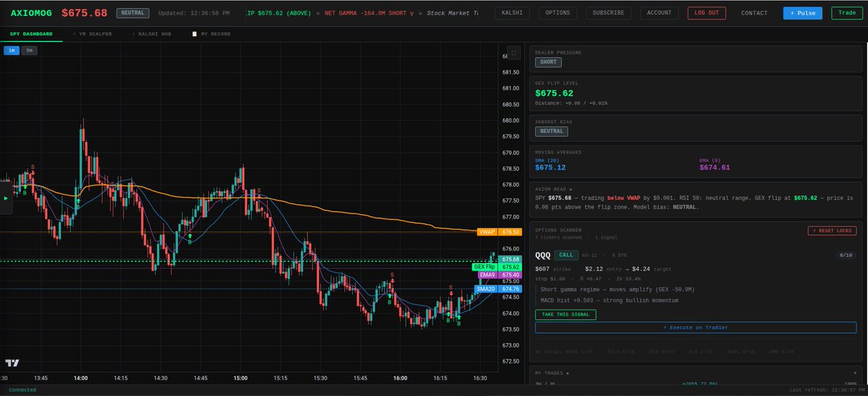Click the Log Out button
The width and height of the screenshot is (868, 396).
[x=707, y=13]
